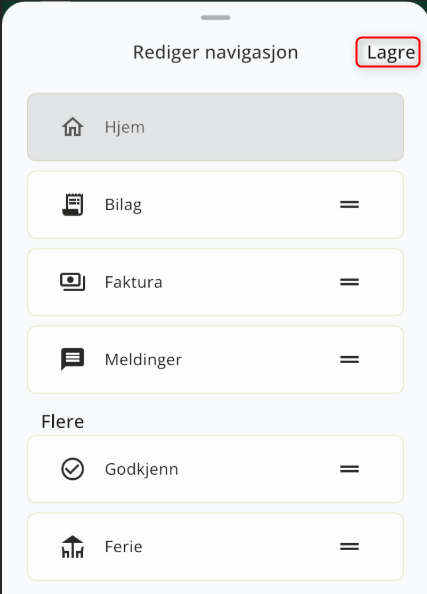
Task: Select the Hjem home icon
Action: tap(72, 127)
